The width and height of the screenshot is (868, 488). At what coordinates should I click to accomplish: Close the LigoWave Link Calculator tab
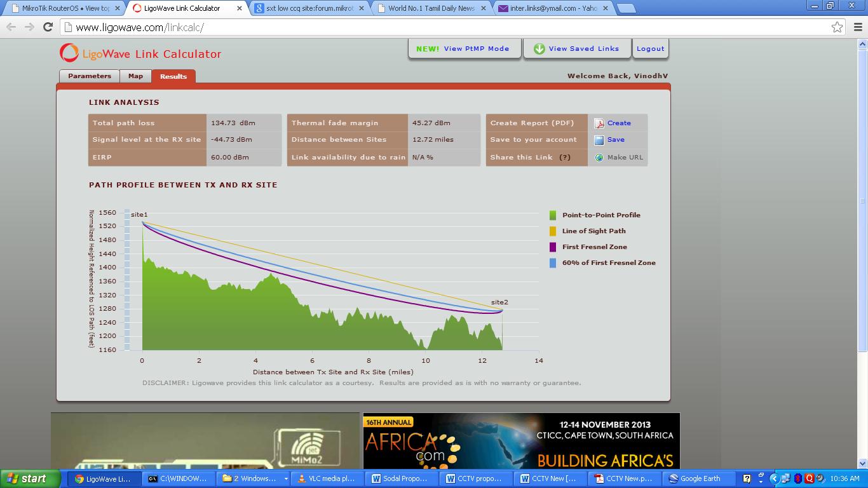point(239,8)
